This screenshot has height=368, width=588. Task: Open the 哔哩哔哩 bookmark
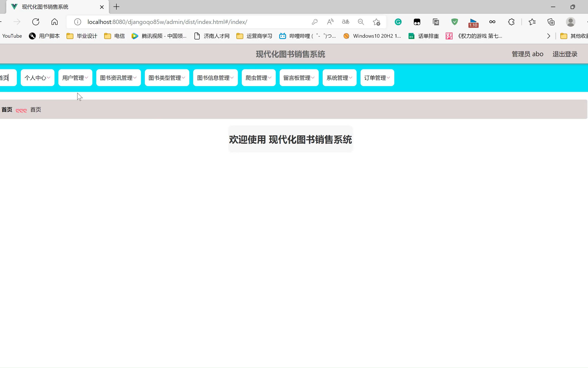pyautogui.click(x=307, y=36)
